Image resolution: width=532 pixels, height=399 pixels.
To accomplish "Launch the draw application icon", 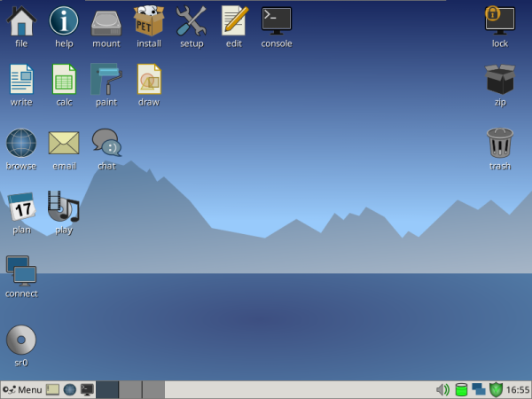I will point(149,80).
